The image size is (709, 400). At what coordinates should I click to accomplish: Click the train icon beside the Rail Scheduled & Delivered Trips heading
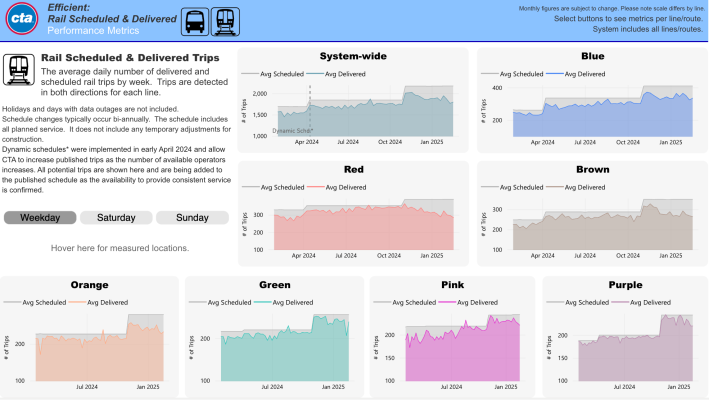click(19, 68)
